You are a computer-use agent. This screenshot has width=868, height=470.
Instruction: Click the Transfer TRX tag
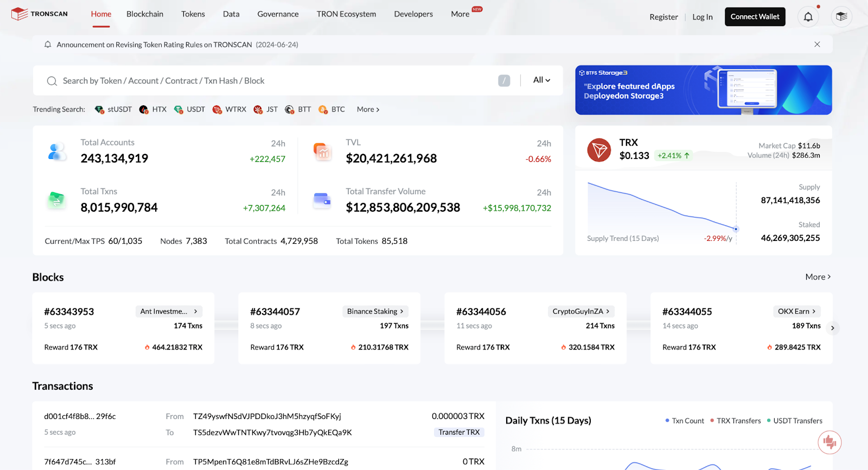point(459,432)
